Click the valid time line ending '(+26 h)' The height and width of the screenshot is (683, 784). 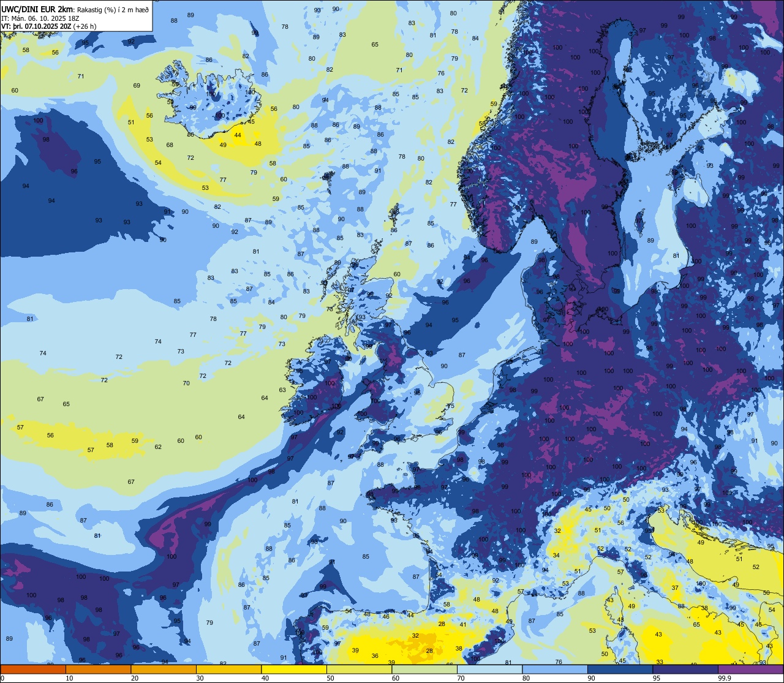coord(48,26)
